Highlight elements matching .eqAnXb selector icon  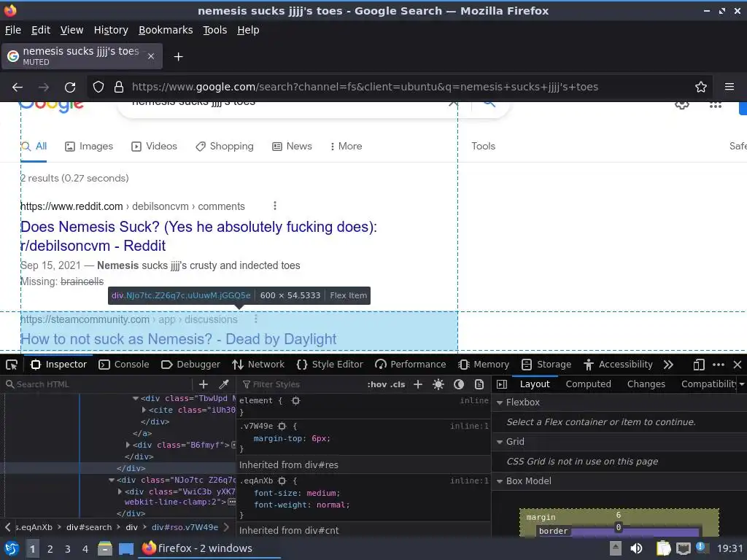[282, 481]
